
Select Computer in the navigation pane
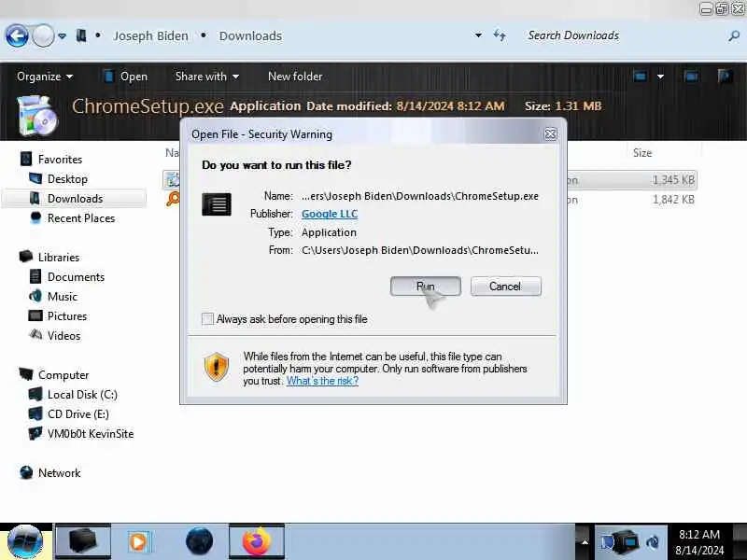pyautogui.click(x=54, y=375)
